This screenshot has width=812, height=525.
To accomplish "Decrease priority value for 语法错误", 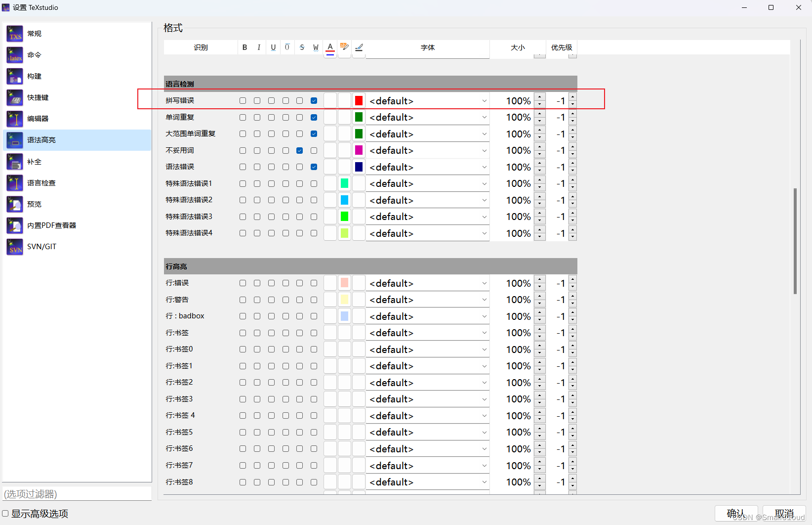I will pyautogui.click(x=572, y=171).
